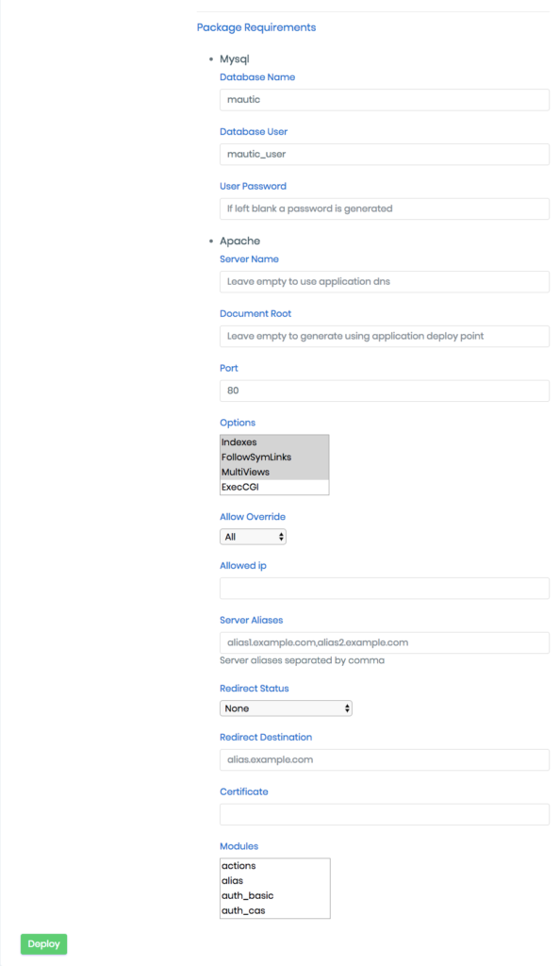This screenshot has height=966, width=560.
Task: Select FollowSymLinks in Options list
Action: point(273,458)
